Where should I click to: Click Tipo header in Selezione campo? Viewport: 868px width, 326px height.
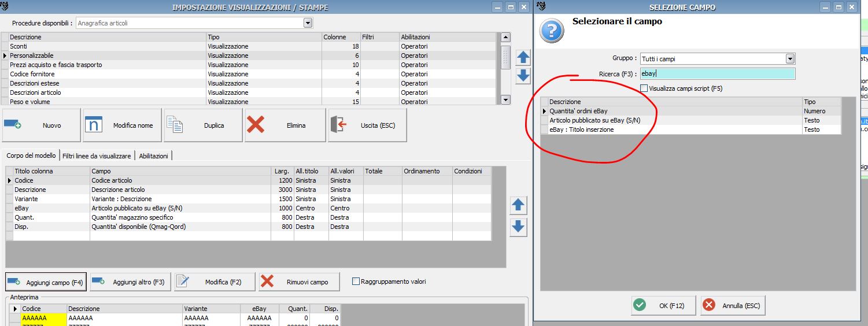click(822, 102)
